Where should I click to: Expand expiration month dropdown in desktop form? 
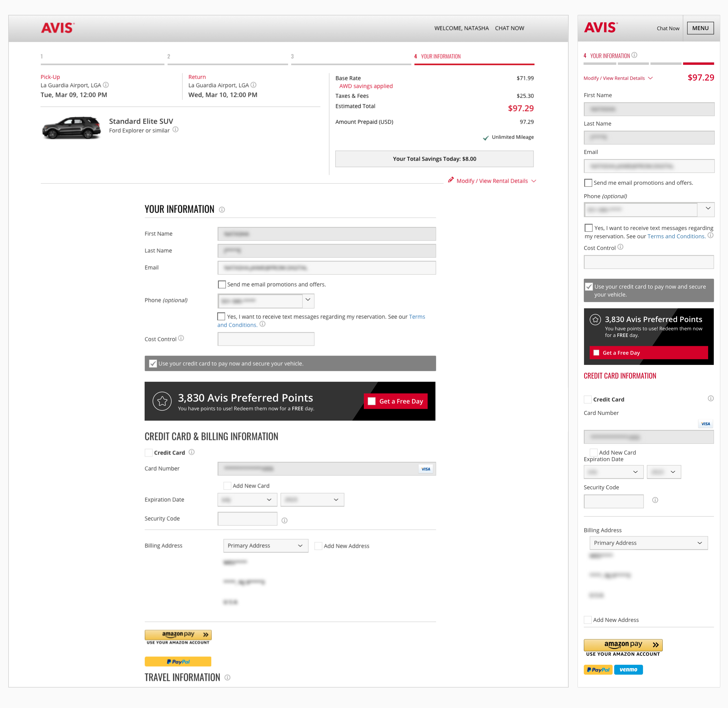247,500
